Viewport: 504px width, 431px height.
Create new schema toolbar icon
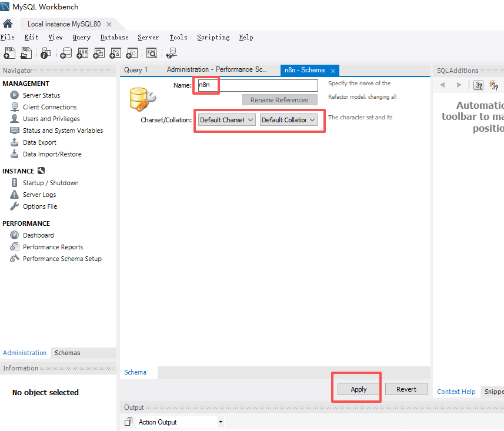(x=66, y=54)
